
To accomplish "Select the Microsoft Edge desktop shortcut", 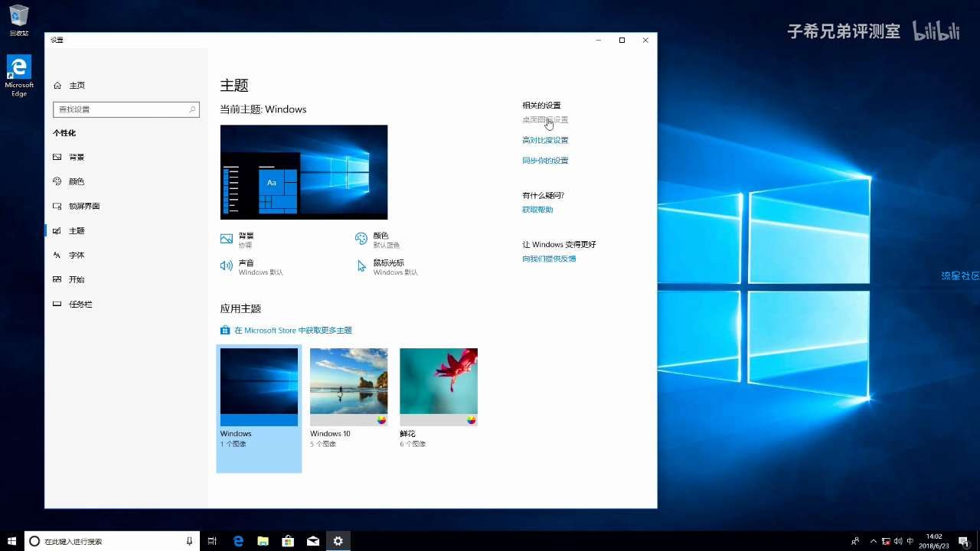I will pos(19,76).
